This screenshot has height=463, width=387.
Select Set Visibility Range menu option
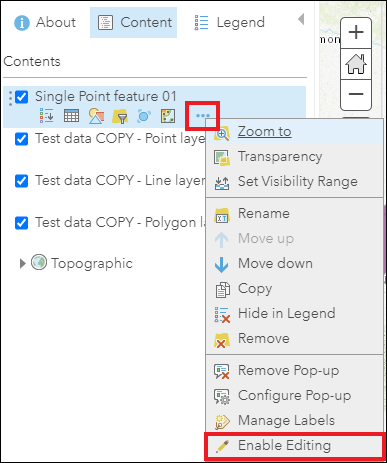(x=294, y=182)
